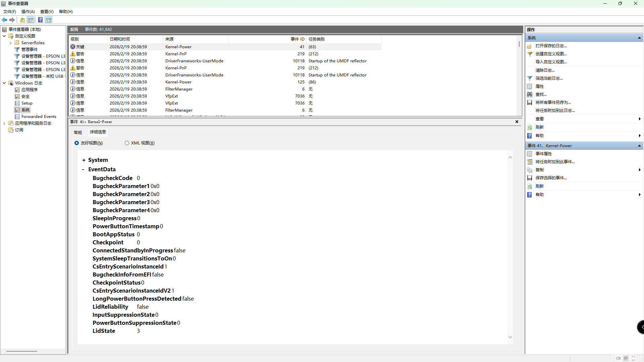Click 事件属性 action link
Screen dimensions: 644x362
(543, 154)
